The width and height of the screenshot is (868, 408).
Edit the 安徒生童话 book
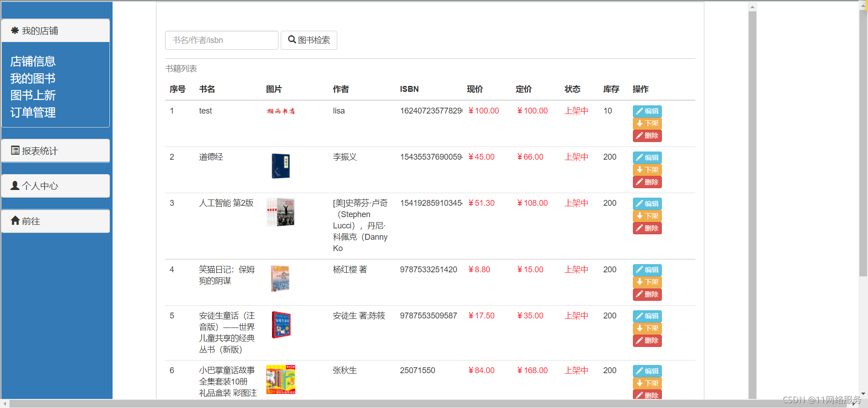pos(647,316)
